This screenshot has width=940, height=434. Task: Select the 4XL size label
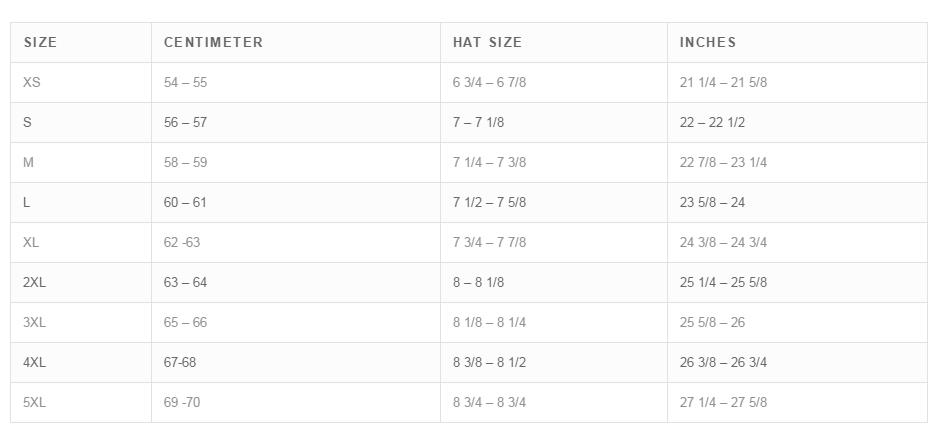(x=34, y=362)
